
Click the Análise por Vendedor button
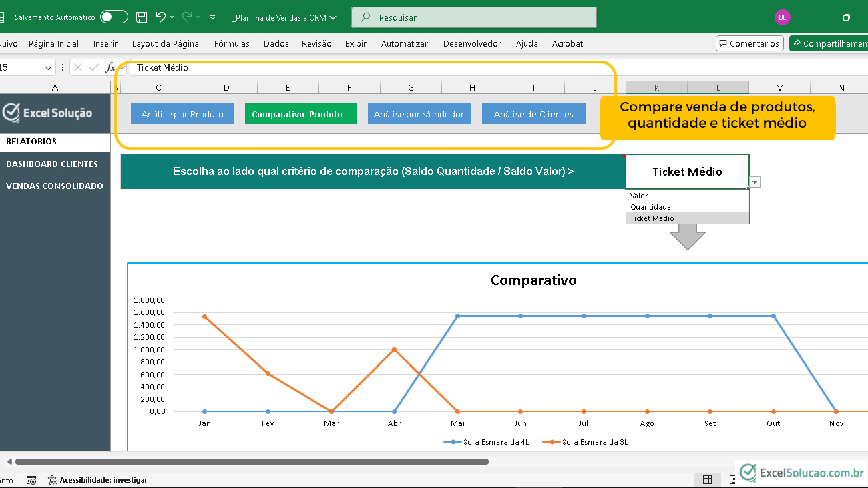pos(419,114)
